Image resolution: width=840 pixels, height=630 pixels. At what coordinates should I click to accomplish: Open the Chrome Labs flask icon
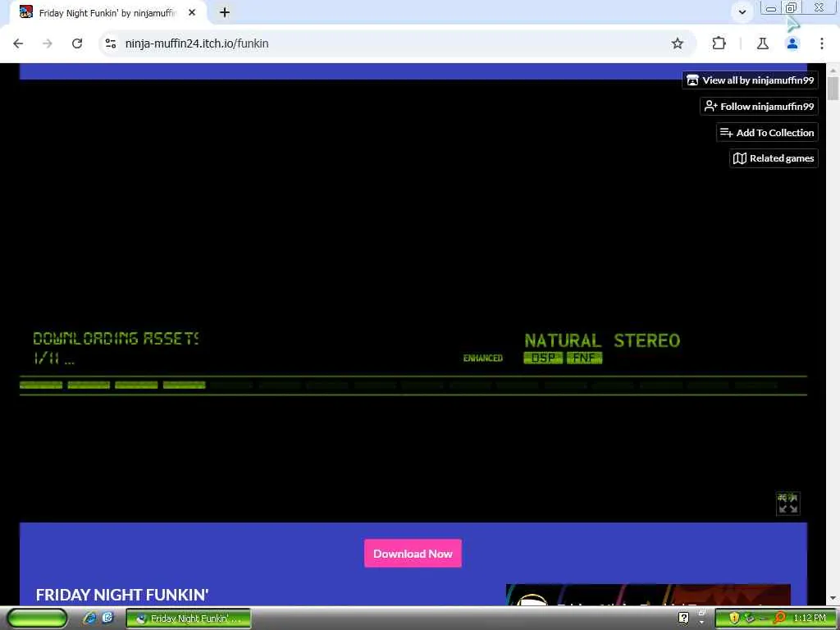pyautogui.click(x=762, y=43)
